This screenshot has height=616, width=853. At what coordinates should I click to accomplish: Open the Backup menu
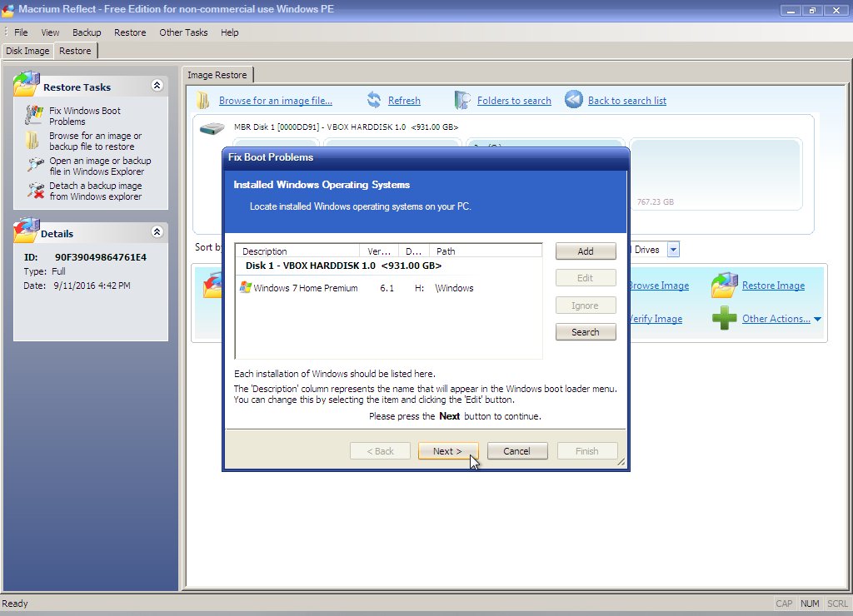(x=87, y=32)
